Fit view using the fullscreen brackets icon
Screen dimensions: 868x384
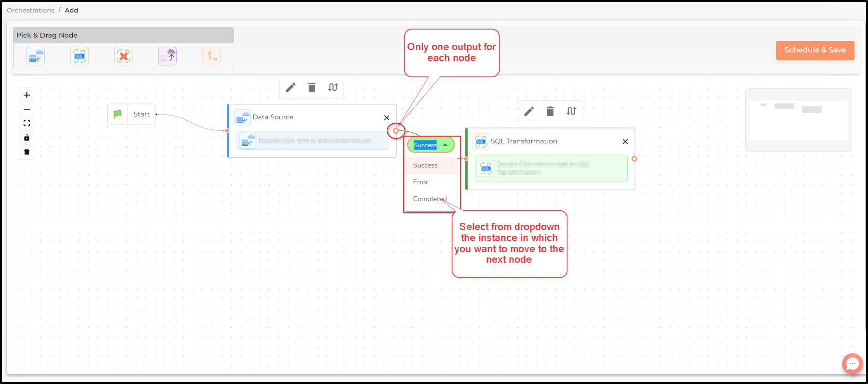coord(27,124)
